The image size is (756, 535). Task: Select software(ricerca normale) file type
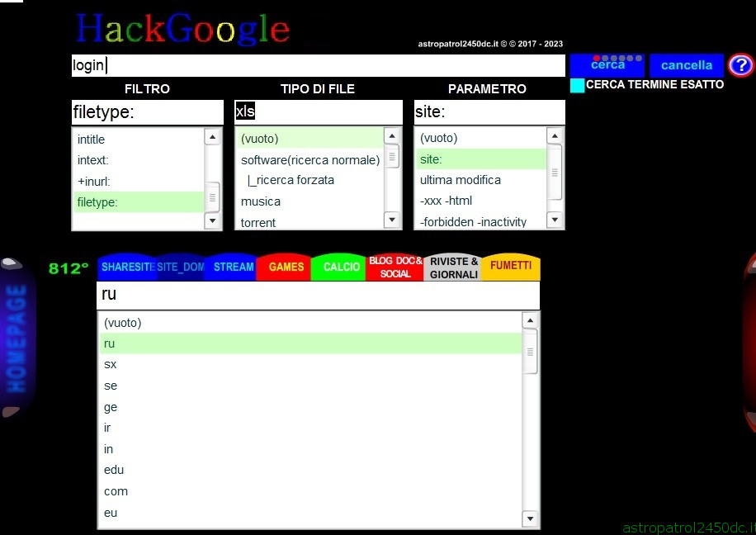coord(310,159)
